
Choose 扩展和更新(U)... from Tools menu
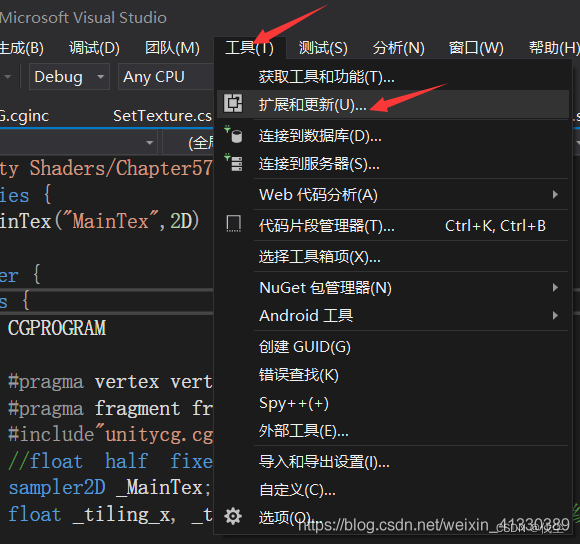click(392, 105)
